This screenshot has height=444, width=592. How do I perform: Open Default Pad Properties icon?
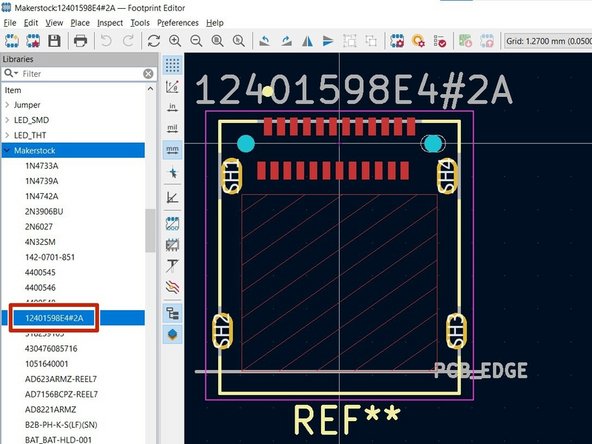(x=418, y=40)
